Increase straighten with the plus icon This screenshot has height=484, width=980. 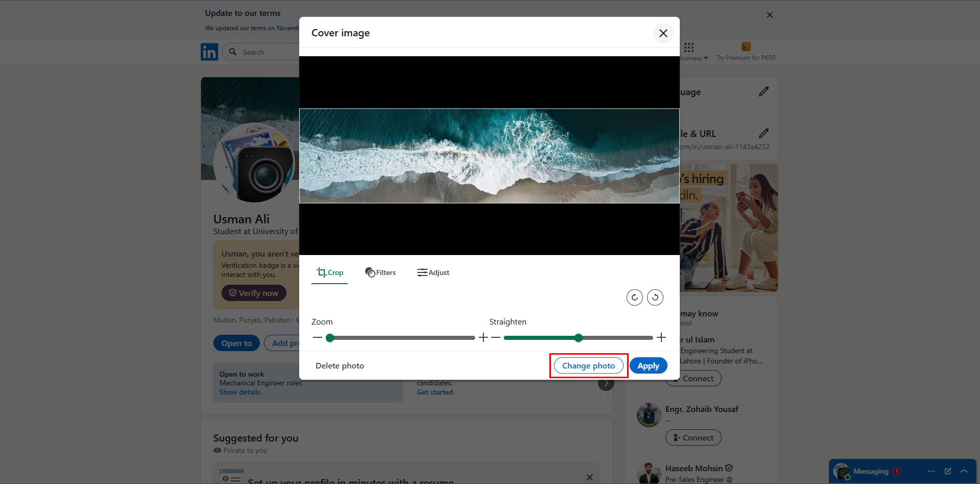tap(661, 338)
